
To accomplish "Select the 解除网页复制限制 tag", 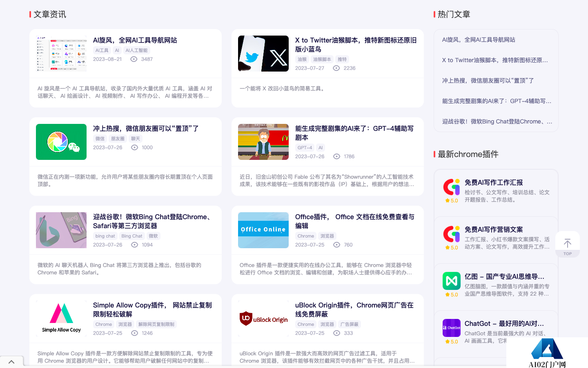I will point(156,324).
